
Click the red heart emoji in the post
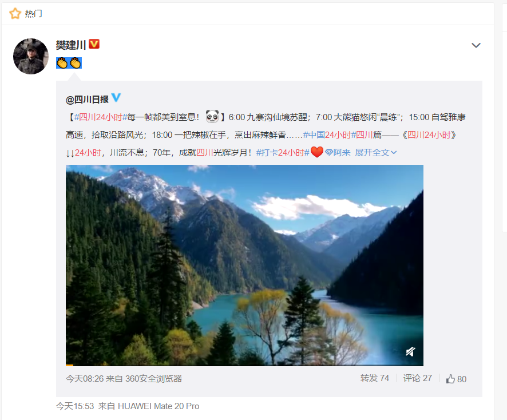(317, 152)
